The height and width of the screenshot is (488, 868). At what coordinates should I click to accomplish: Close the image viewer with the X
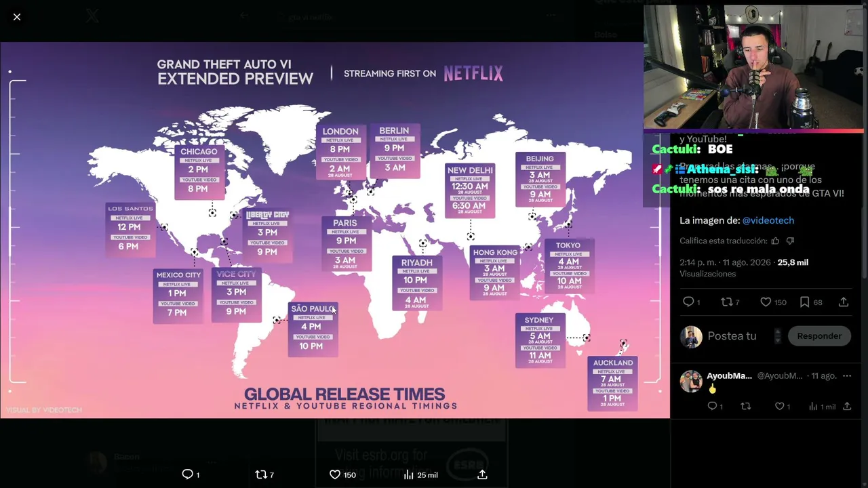[17, 17]
